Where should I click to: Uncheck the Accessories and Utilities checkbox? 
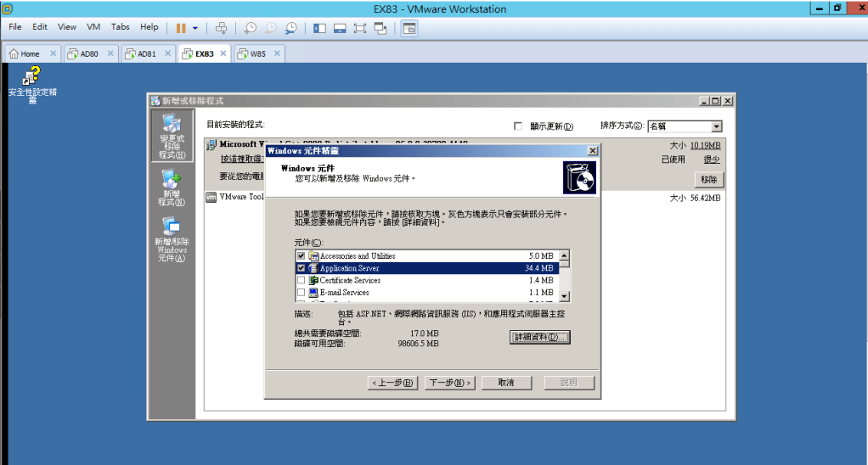pos(301,256)
